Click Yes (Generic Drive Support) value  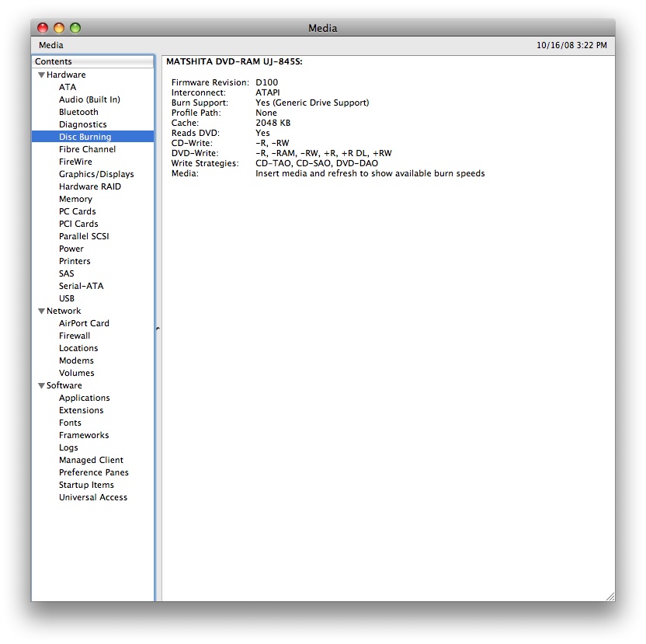tap(312, 103)
